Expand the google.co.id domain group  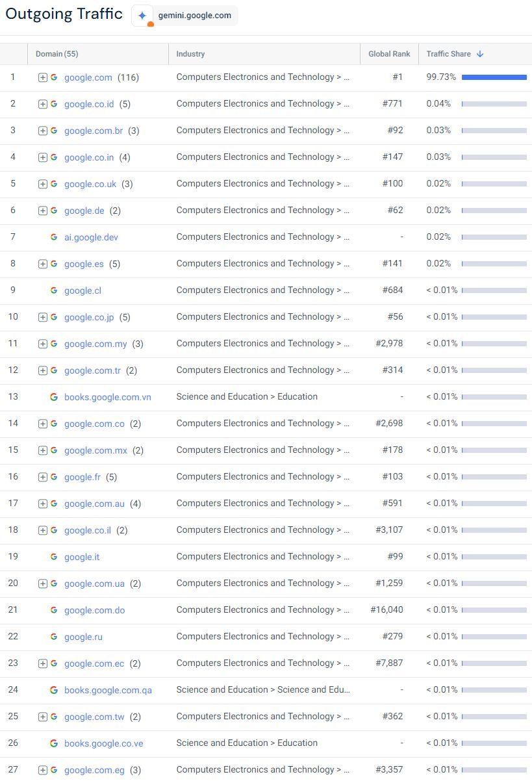coord(43,104)
